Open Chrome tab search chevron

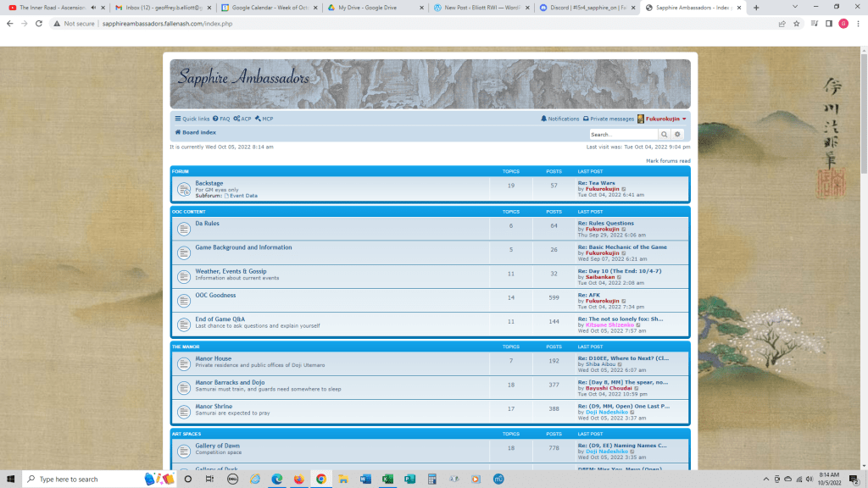794,7
